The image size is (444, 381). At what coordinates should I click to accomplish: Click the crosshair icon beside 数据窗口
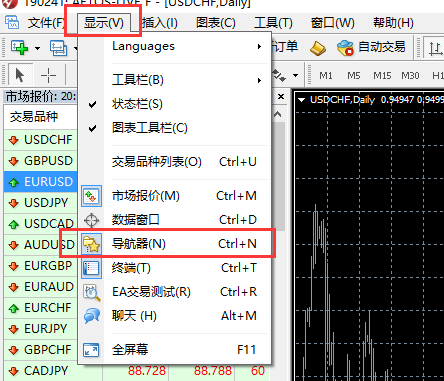tap(91, 220)
